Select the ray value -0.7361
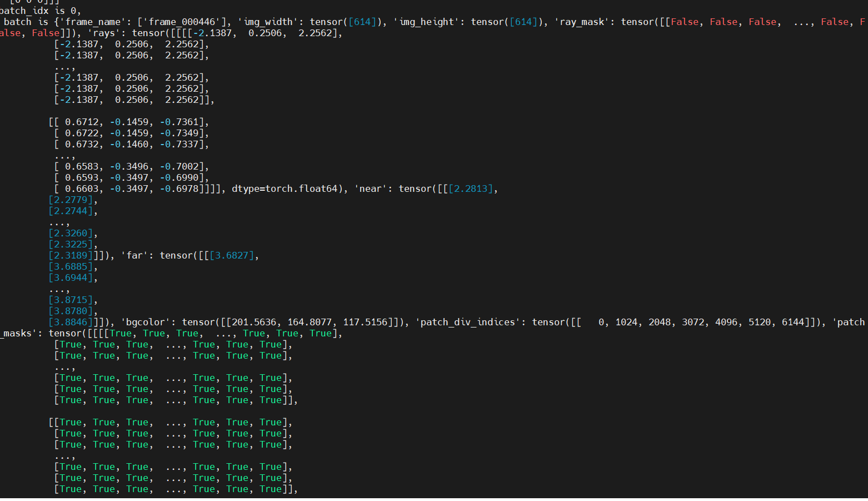 click(179, 122)
